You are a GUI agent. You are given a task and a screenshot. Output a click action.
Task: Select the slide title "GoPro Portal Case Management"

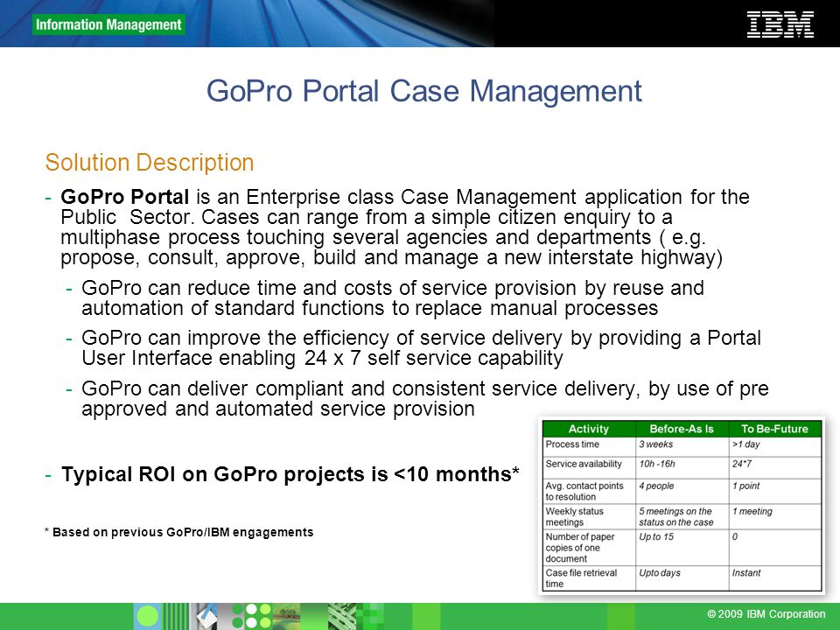click(x=423, y=90)
